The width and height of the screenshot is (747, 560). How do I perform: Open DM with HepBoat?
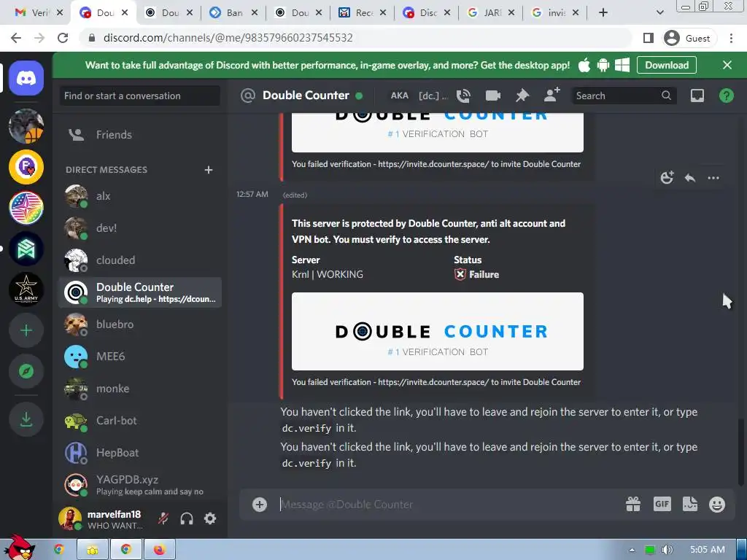tap(140, 453)
